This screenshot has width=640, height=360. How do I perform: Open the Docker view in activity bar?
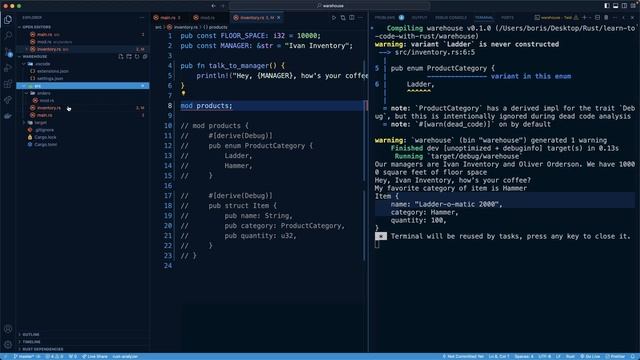tap(8, 116)
